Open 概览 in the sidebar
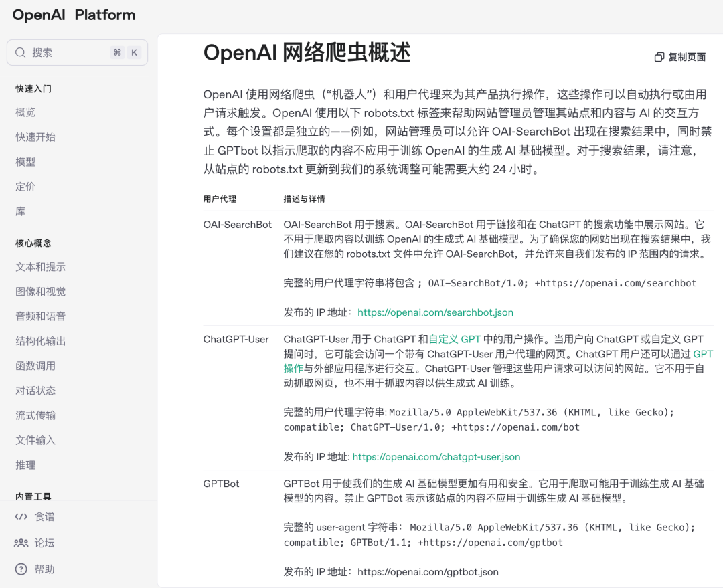This screenshot has width=723, height=588. [x=25, y=112]
